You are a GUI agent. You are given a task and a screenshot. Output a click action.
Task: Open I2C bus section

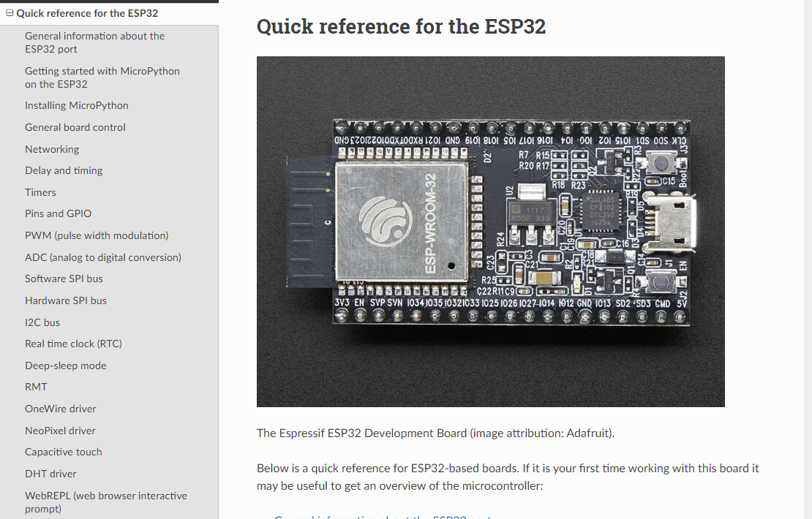(42, 322)
